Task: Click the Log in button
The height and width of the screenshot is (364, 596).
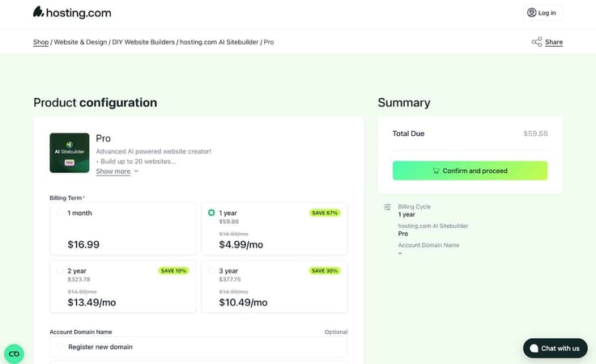Action: [543, 12]
